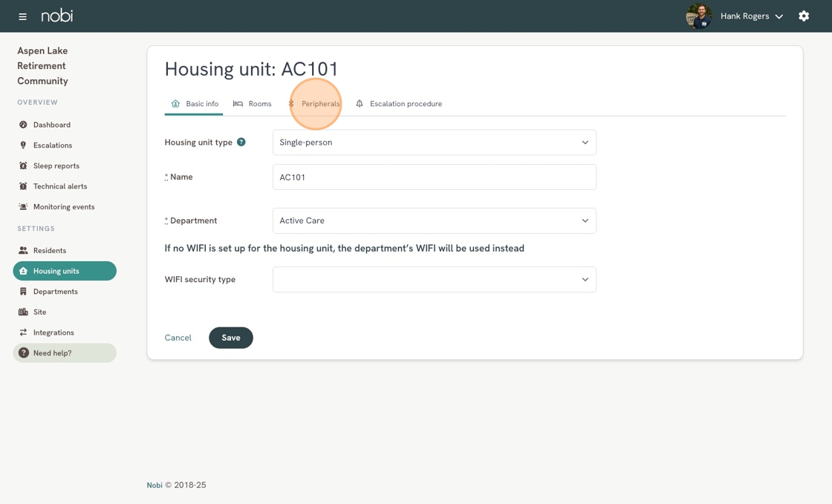Click the help icon beside Housing unit type
The height and width of the screenshot is (504, 832).
pos(241,142)
